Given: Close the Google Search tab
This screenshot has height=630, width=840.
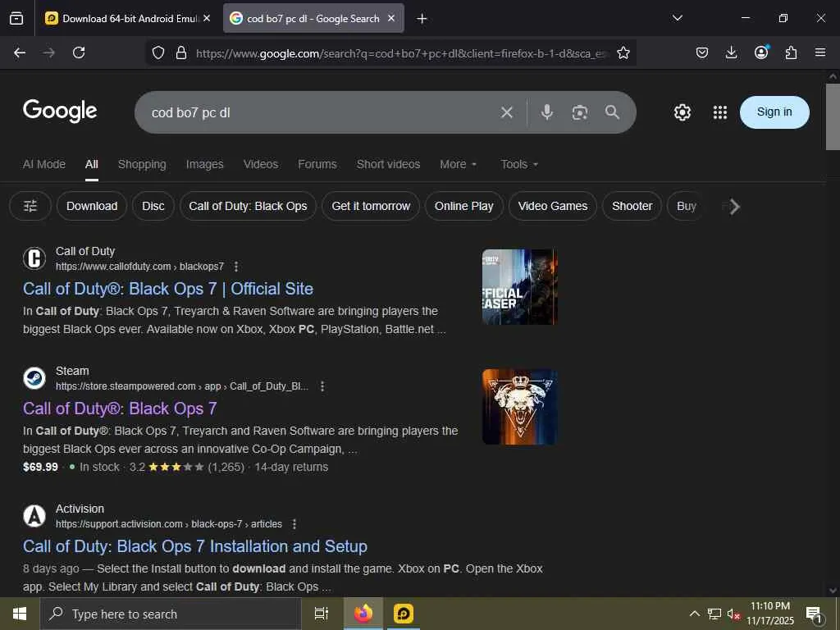Looking at the screenshot, I should (x=391, y=18).
